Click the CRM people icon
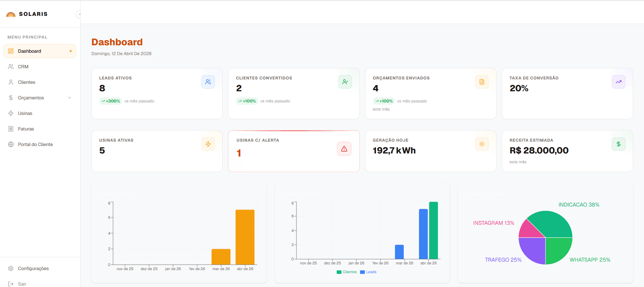The width and height of the screenshot is (644, 287). pos(11,67)
